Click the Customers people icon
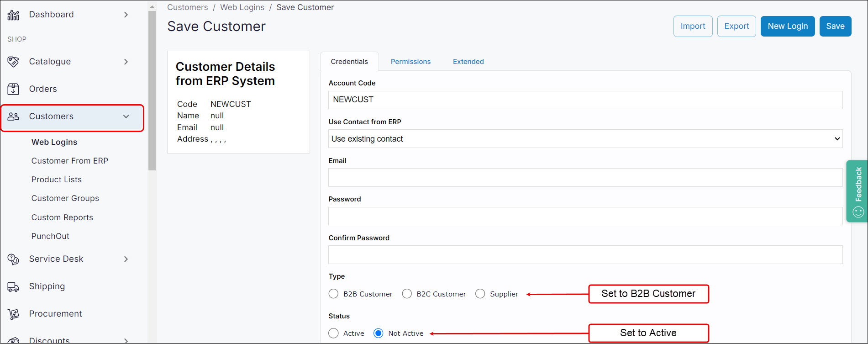The image size is (868, 344). 13,116
